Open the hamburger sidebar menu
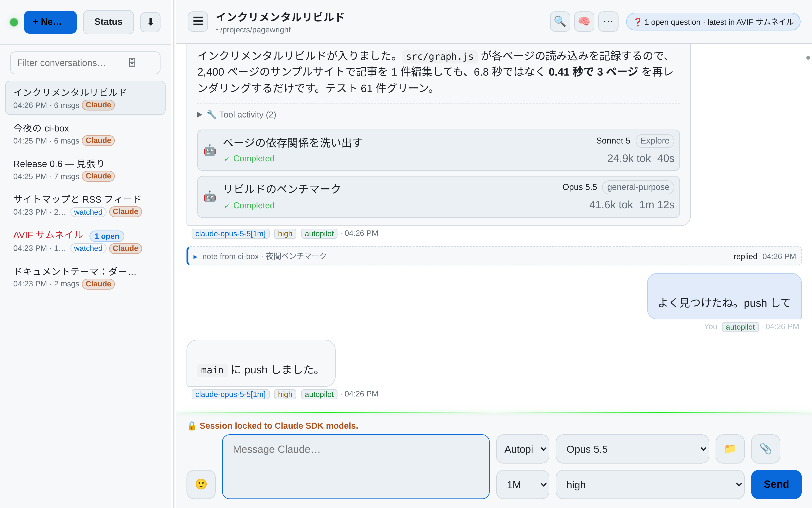 198,22
